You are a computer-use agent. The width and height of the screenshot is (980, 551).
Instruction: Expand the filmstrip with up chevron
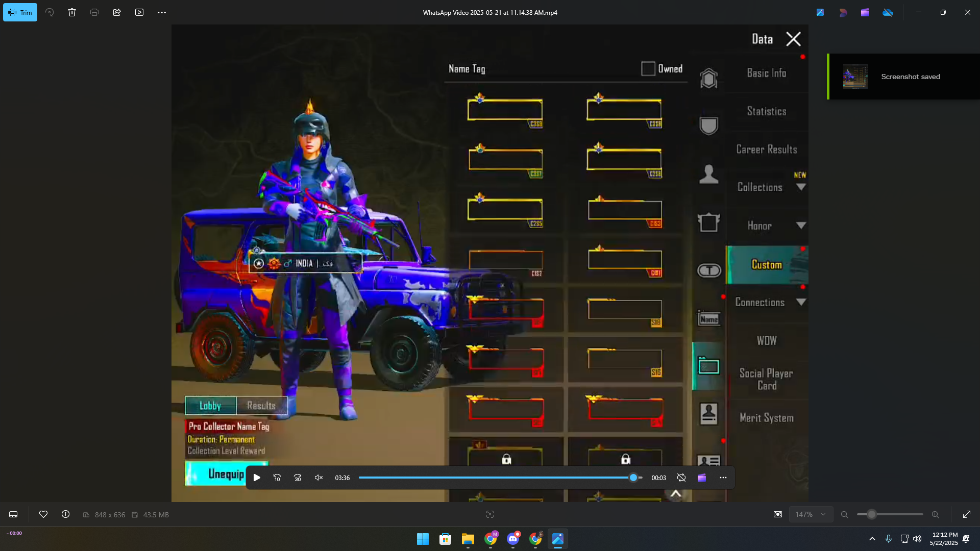coord(676,493)
